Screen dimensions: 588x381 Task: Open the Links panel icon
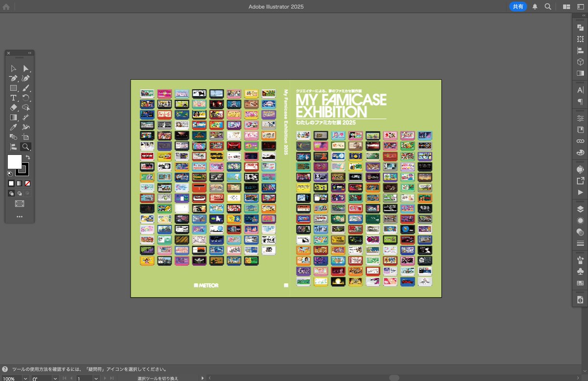click(580, 141)
